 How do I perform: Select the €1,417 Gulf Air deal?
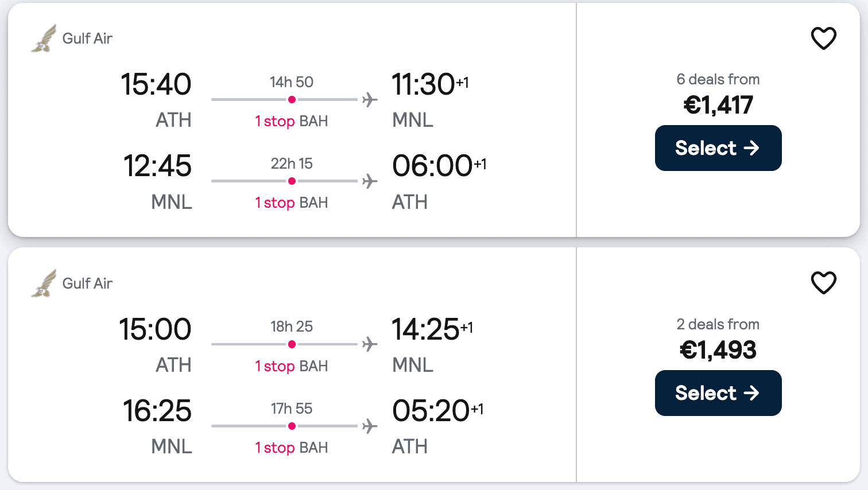click(x=718, y=148)
